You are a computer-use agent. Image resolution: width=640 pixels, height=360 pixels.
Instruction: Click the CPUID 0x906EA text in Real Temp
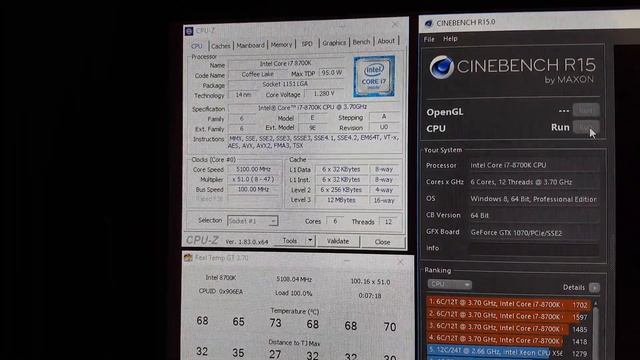(x=221, y=291)
